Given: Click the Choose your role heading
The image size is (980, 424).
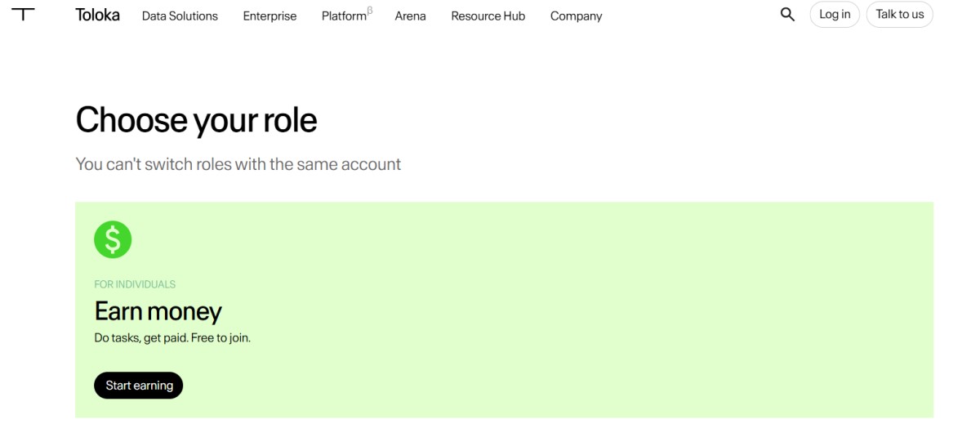Looking at the screenshot, I should 196,120.
